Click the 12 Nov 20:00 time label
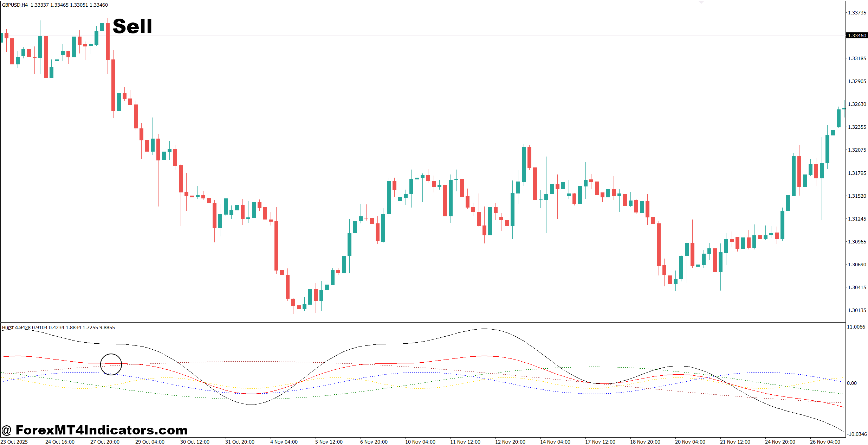This screenshot has width=868, height=445. [510, 442]
